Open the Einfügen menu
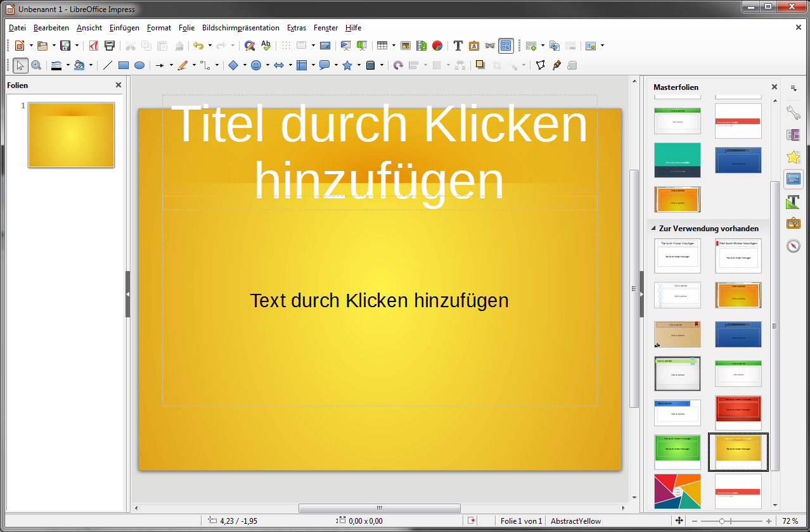The width and height of the screenshot is (810, 532). (124, 28)
